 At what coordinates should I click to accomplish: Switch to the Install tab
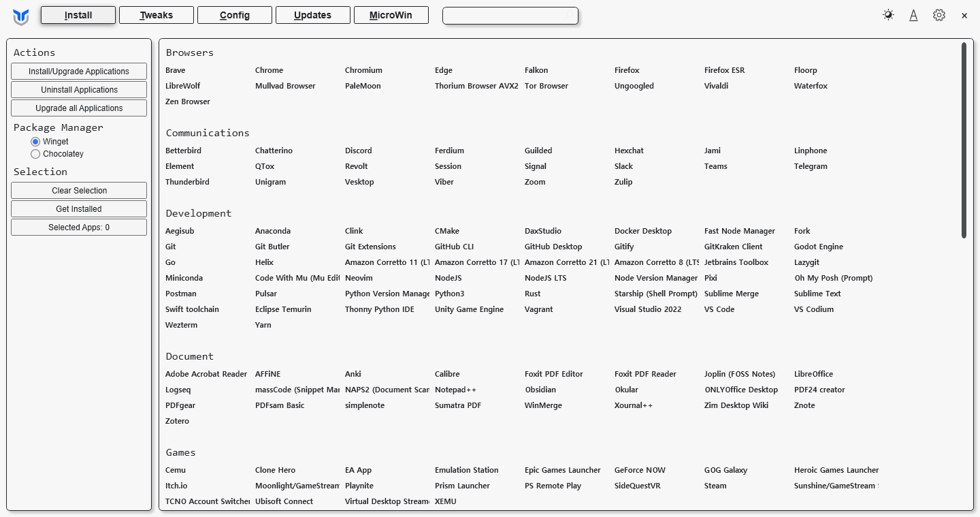78,15
